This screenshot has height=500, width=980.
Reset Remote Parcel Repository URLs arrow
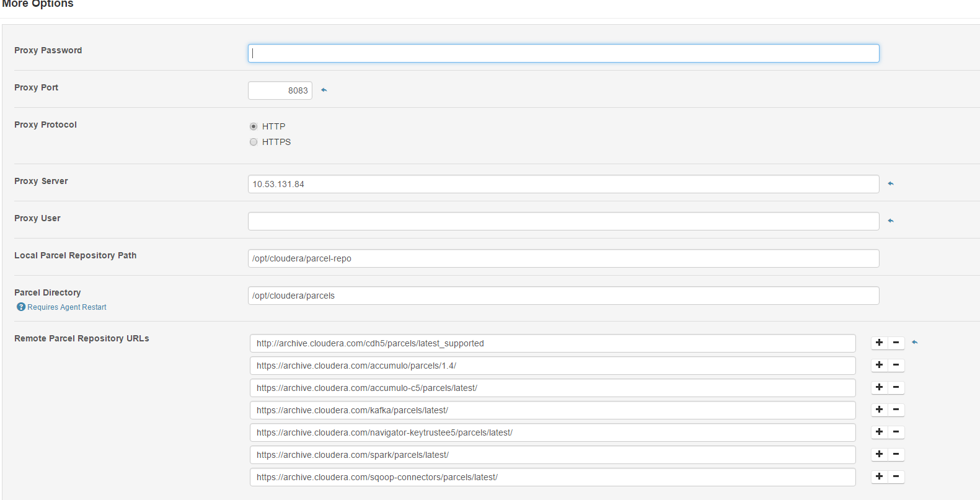(x=914, y=342)
